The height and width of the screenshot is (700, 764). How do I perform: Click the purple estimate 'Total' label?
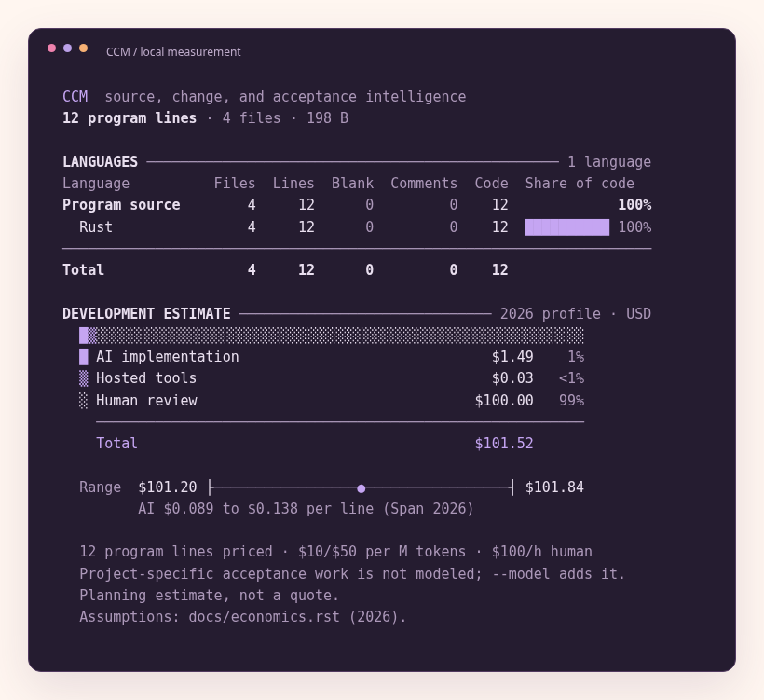pos(117,443)
